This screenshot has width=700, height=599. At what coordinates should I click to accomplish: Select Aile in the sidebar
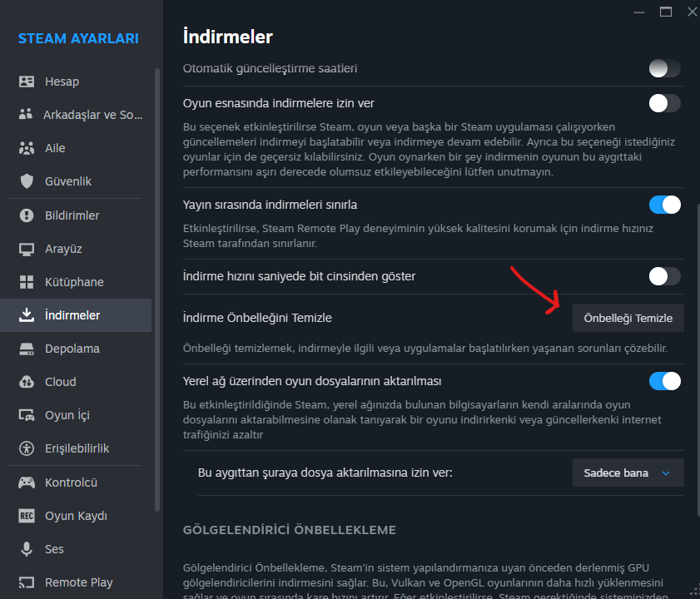pyautogui.click(x=76, y=148)
